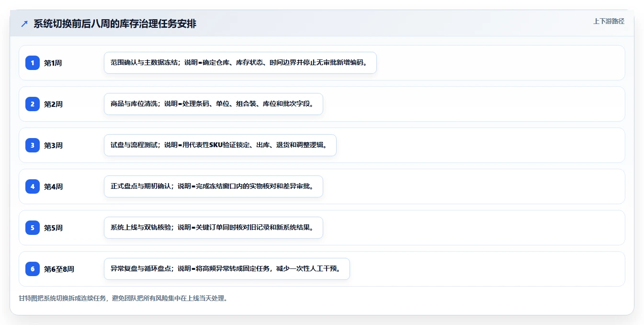644x325 pixels.
Task: Select step number 3 badge
Action: click(x=33, y=145)
